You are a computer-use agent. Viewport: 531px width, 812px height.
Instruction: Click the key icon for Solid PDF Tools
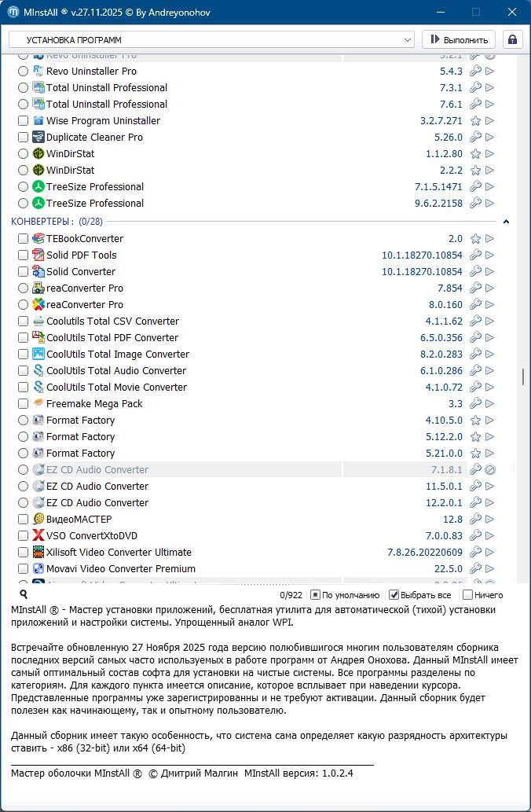click(475, 255)
